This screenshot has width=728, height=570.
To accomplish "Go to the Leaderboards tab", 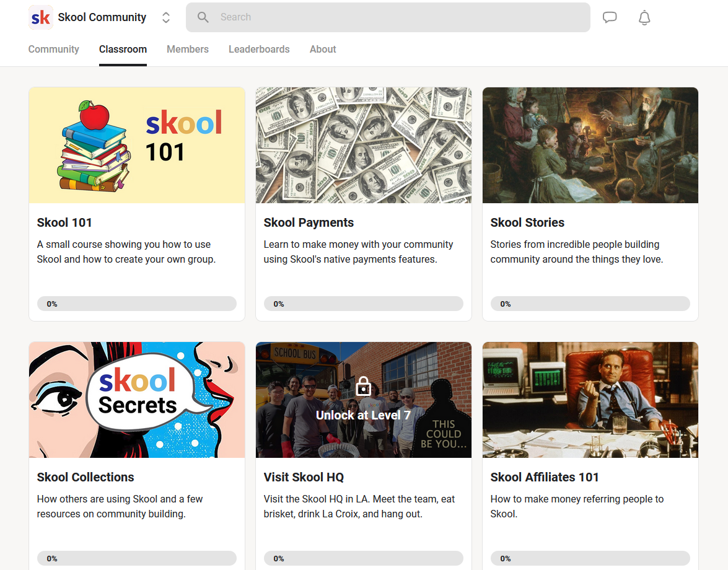I will tap(259, 50).
